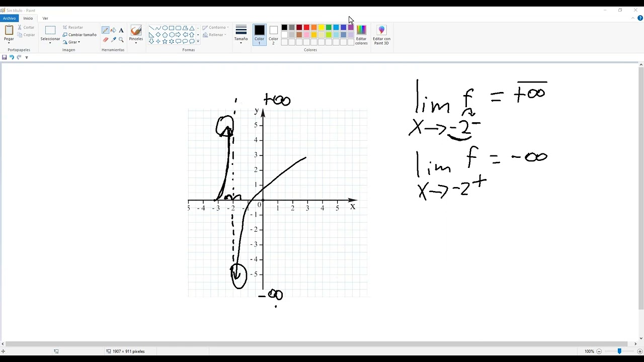Choose the right arrow shape
This screenshot has width=644, height=362.
(179, 35)
